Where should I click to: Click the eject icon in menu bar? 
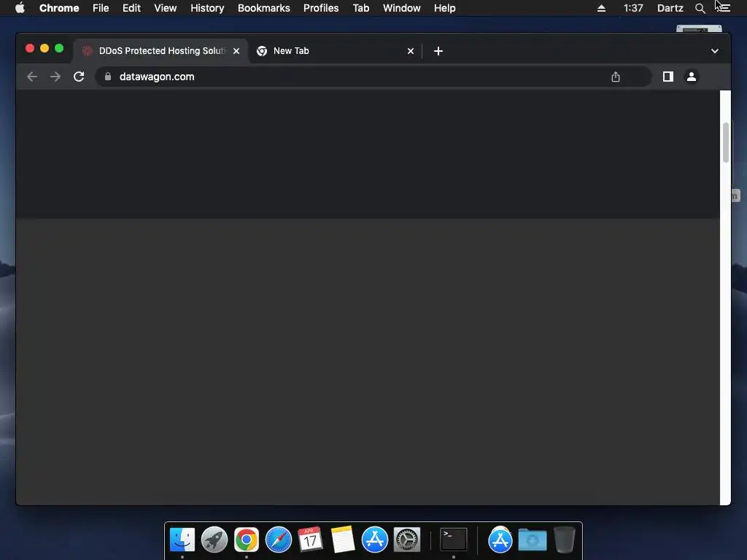[x=601, y=8]
